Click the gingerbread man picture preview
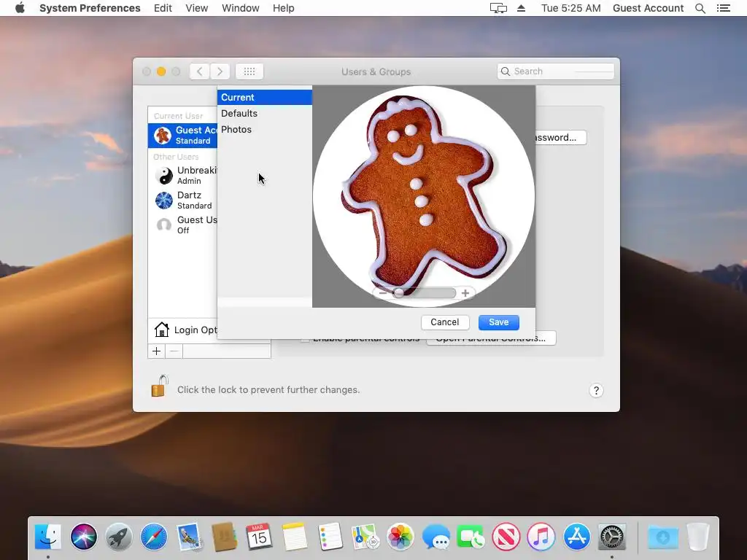Image resolution: width=747 pixels, height=560 pixels. pos(424,196)
